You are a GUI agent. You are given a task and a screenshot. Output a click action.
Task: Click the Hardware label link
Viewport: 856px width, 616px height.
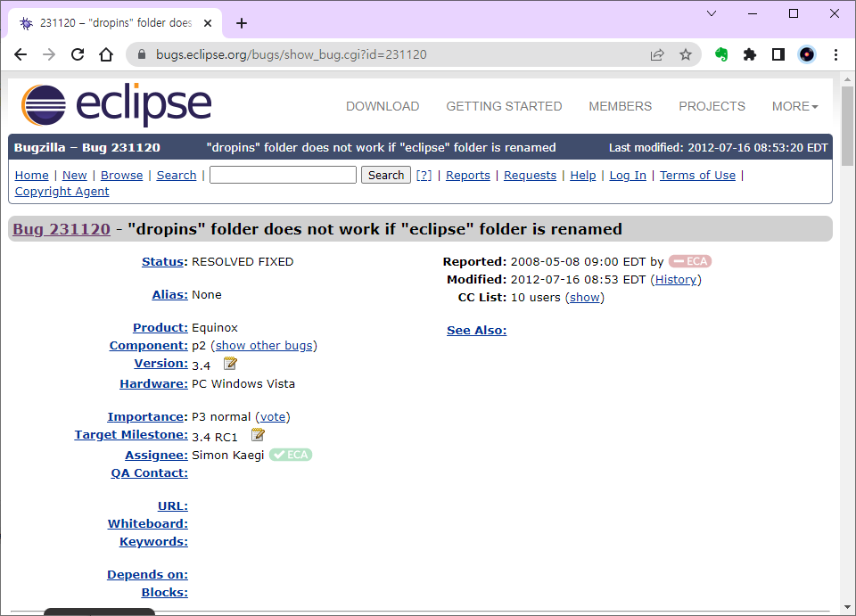pos(154,383)
